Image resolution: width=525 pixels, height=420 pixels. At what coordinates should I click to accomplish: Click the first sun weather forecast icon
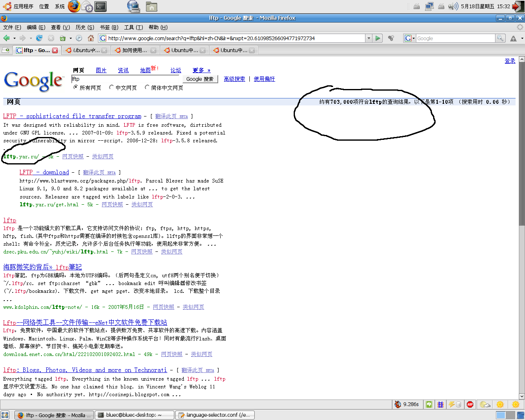(x=500, y=404)
